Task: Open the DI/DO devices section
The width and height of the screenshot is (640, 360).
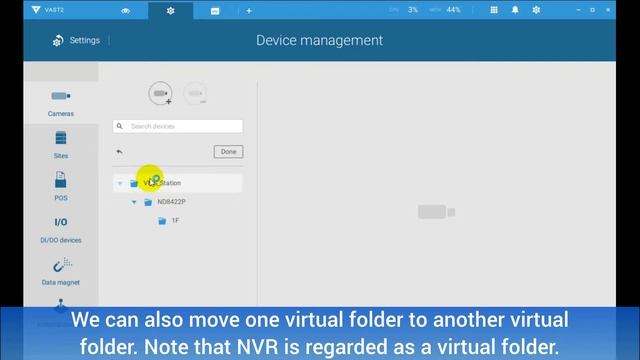Action: [x=61, y=229]
